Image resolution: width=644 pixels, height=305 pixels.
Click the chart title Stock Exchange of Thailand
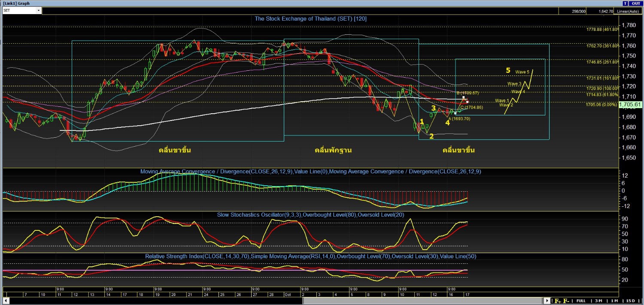click(310, 18)
